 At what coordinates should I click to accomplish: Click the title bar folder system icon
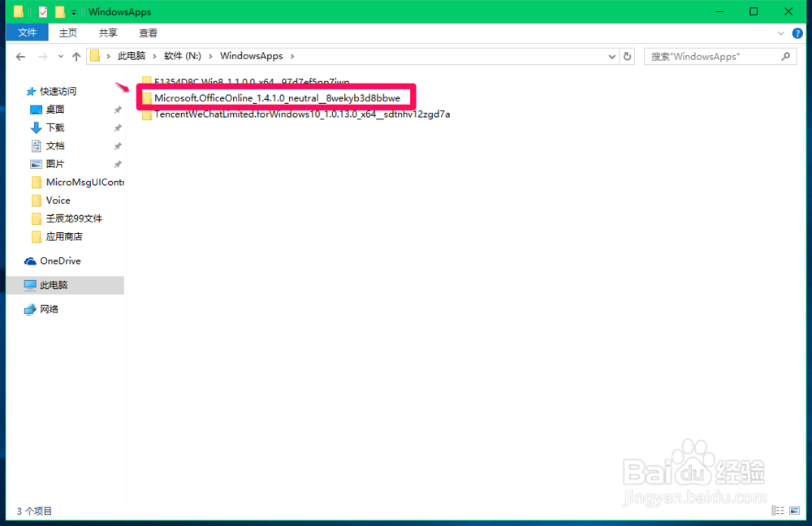tap(19, 11)
